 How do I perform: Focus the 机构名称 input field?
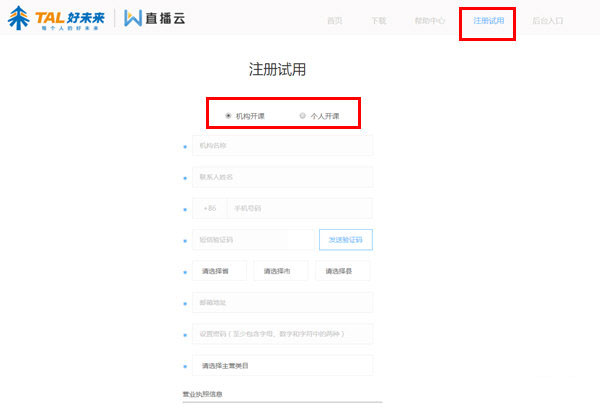coord(282,146)
